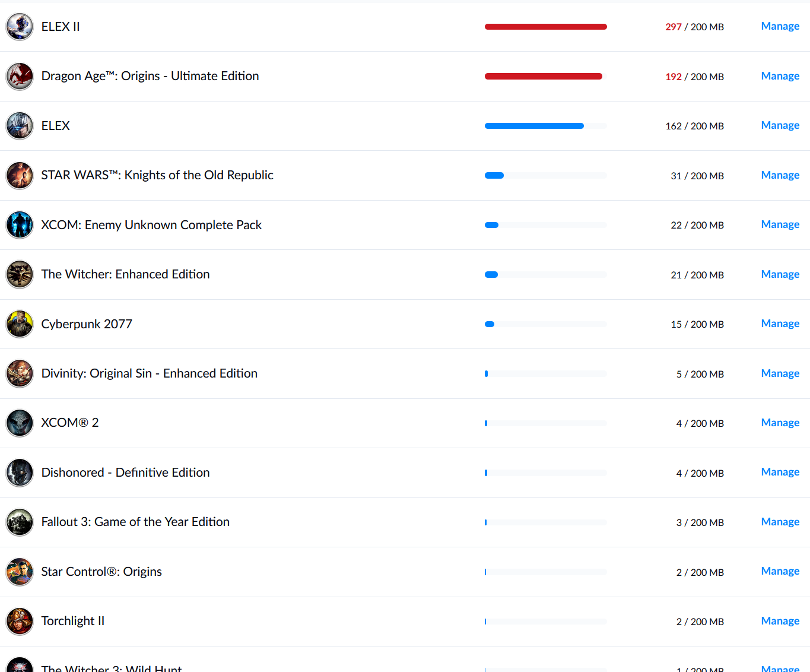Open Manage for Torchlight II
The height and width of the screenshot is (672, 810).
pyautogui.click(x=780, y=621)
